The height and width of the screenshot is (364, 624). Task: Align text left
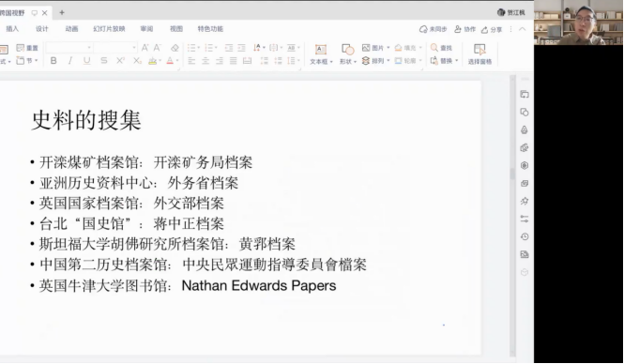click(191, 60)
